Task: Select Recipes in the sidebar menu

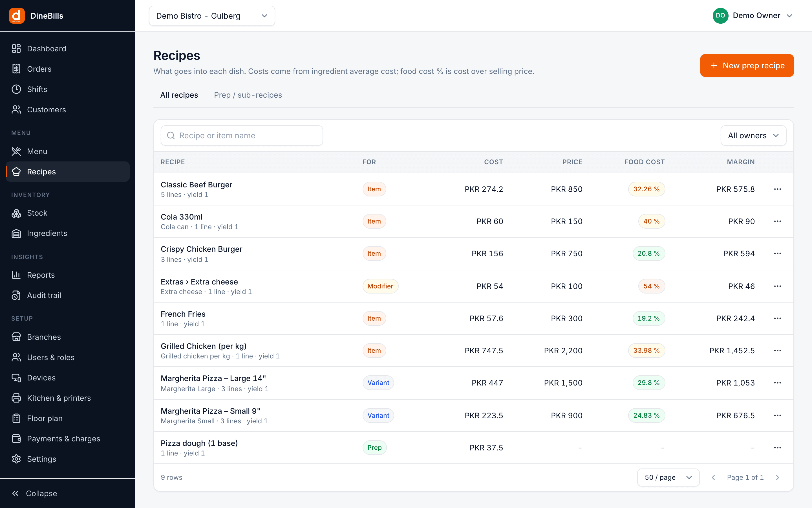Action: click(x=68, y=172)
